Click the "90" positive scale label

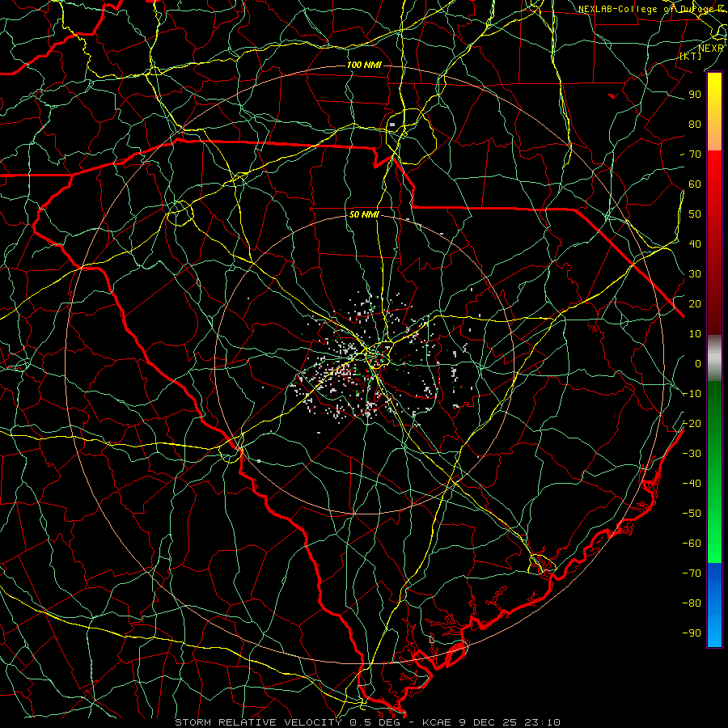tap(695, 95)
